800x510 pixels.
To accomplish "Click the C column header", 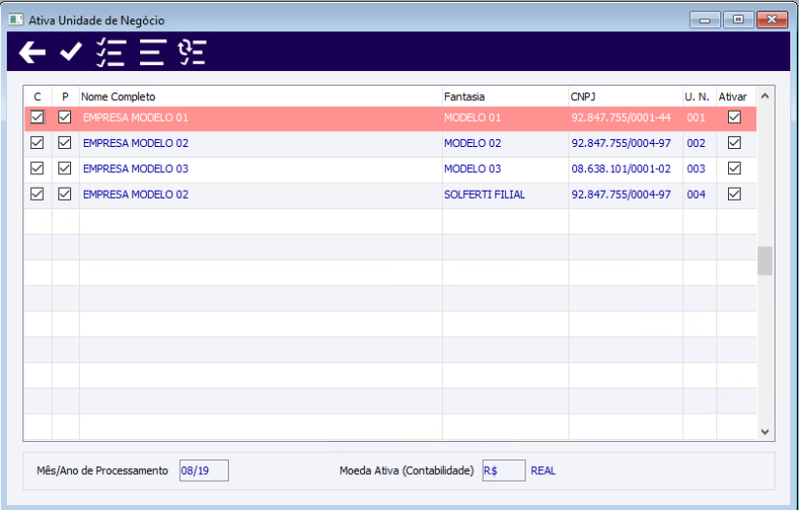I will point(38,96).
